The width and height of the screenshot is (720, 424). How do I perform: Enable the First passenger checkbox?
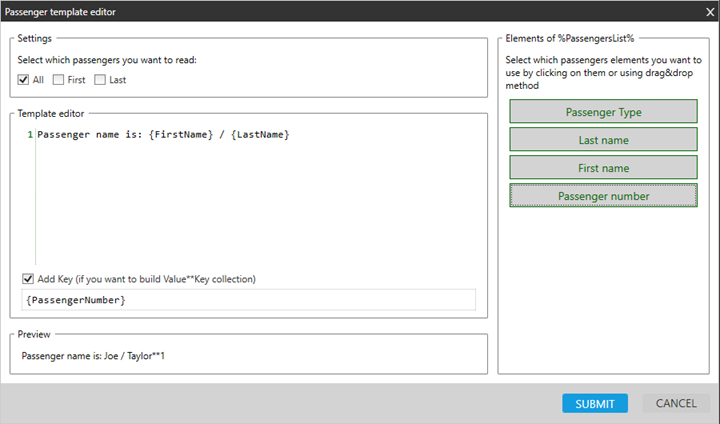59,80
